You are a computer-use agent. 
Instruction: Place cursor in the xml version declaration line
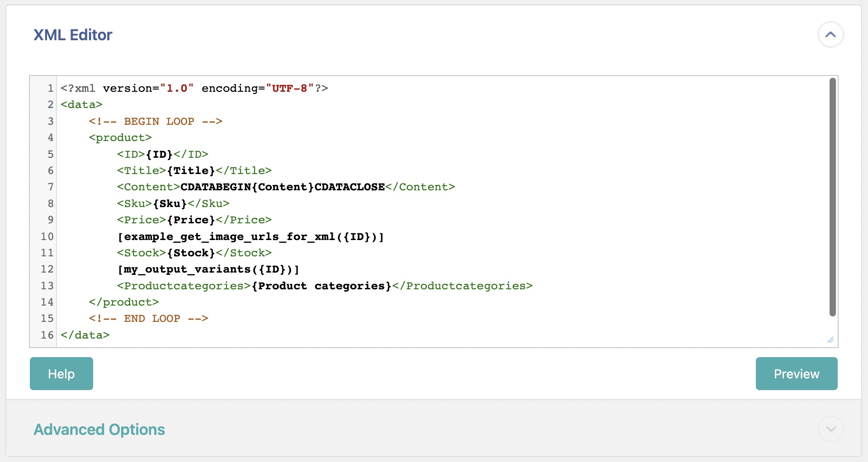(x=194, y=89)
